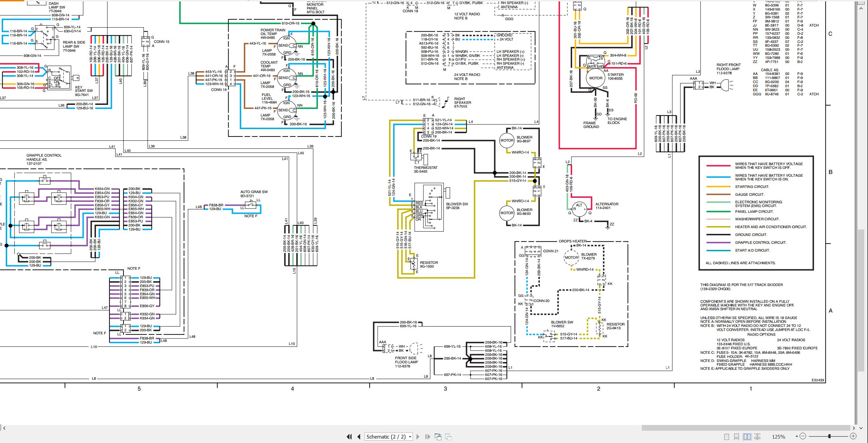This screenshot has width=868, height=443.
Task: Open the zoom level dropdown arrow
Action: 797,437
